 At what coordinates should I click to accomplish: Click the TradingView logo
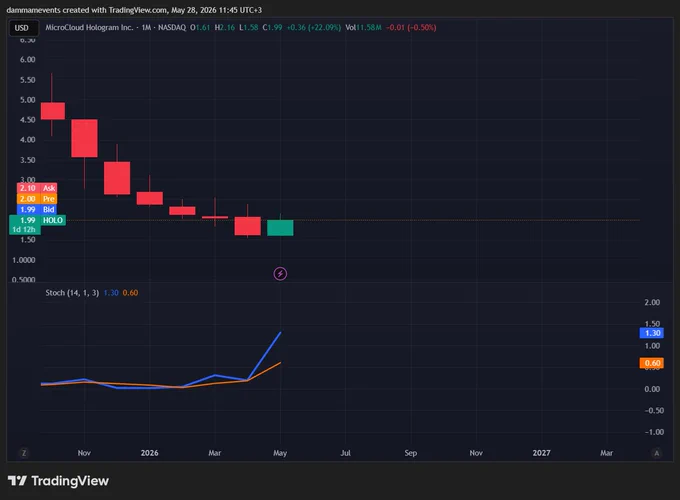[58, 481]
